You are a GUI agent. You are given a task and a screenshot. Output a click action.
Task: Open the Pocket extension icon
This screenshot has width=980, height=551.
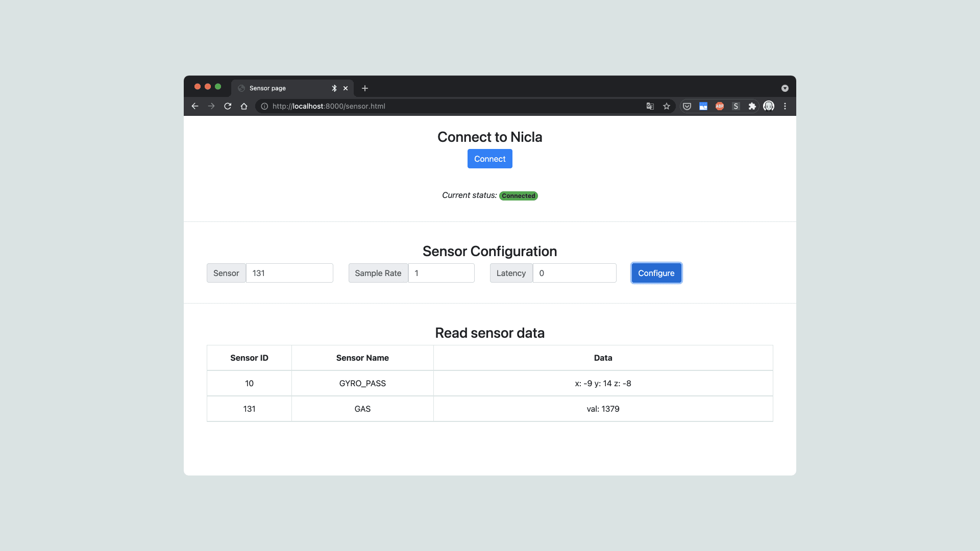coord(687,106)
